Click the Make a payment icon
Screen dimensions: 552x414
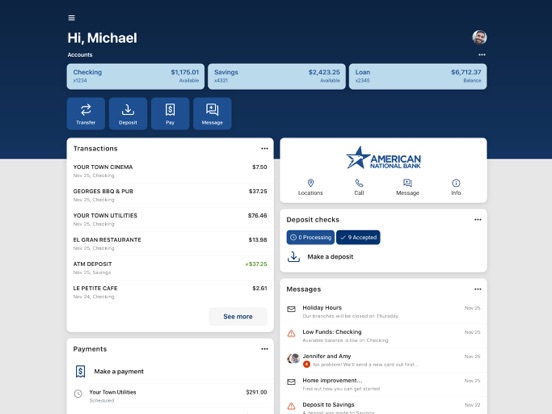click(81, 371)
